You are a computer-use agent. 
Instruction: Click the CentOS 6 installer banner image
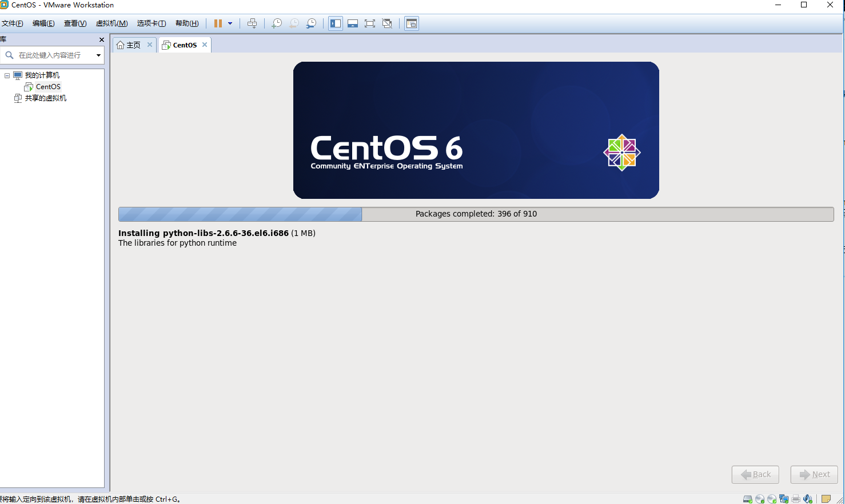(476, 130)
